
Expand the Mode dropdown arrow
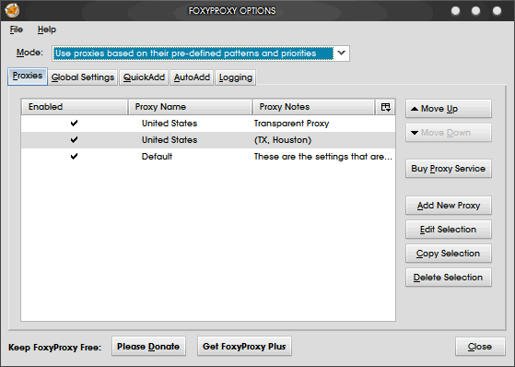341,53
